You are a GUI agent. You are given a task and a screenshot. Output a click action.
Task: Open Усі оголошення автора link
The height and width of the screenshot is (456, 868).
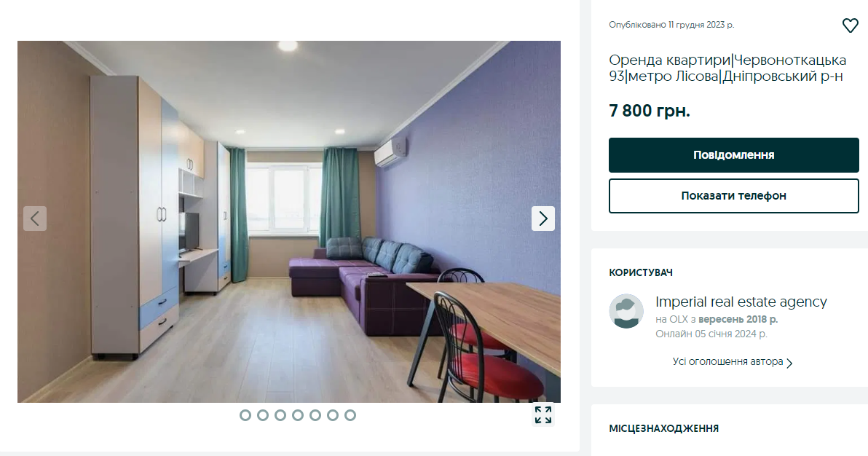[727, 362]
